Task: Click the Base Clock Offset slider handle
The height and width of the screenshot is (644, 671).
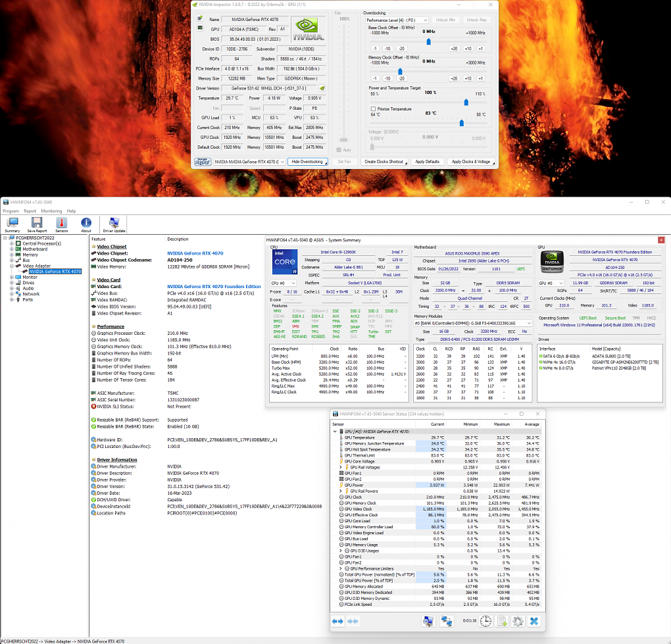Action: (x=428, y=41)
